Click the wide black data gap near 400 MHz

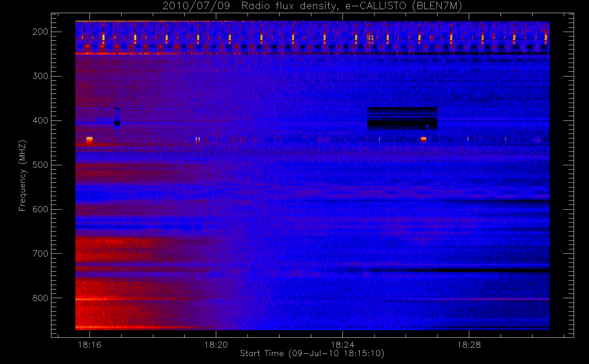[x=402, y=118]
